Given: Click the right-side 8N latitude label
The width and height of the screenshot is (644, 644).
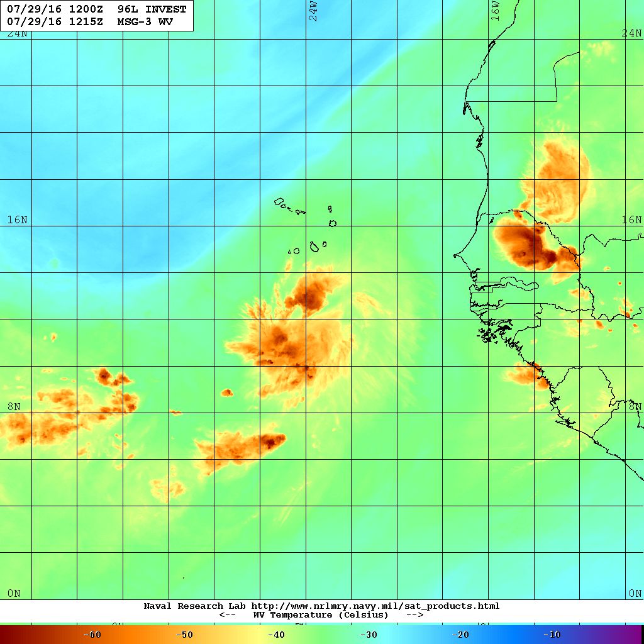Looking at the screenshot, I should pos(634,406).
